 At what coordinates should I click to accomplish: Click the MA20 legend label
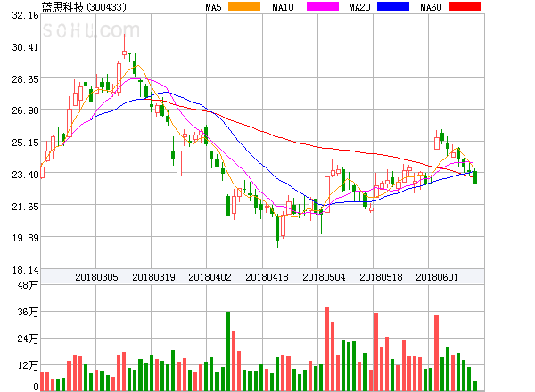(x=359, y=7)
